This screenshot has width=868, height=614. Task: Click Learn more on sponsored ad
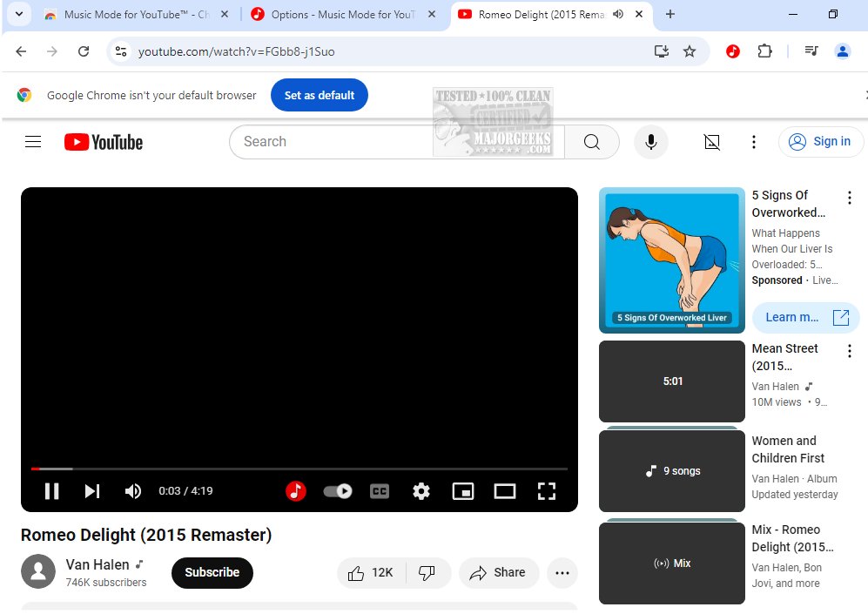(x=805, y=317)
